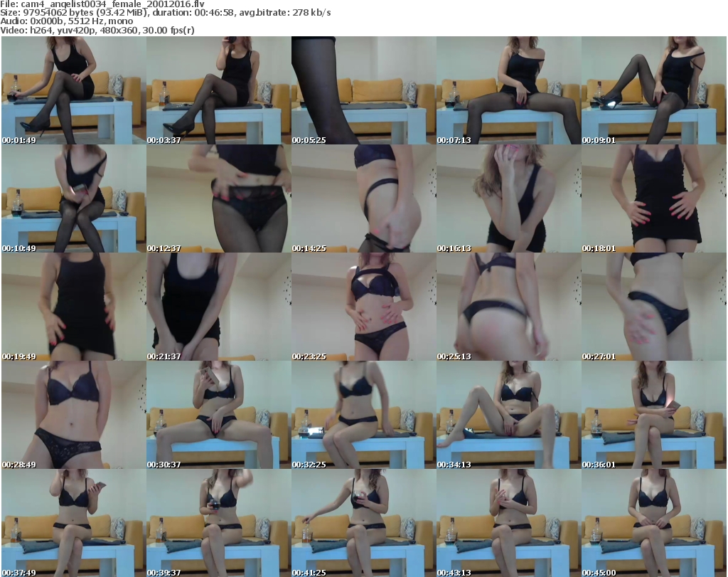Click the frame timestamped 00:34:13
Viewport: 728px width, 577px height.
click(x=508, y=415)
